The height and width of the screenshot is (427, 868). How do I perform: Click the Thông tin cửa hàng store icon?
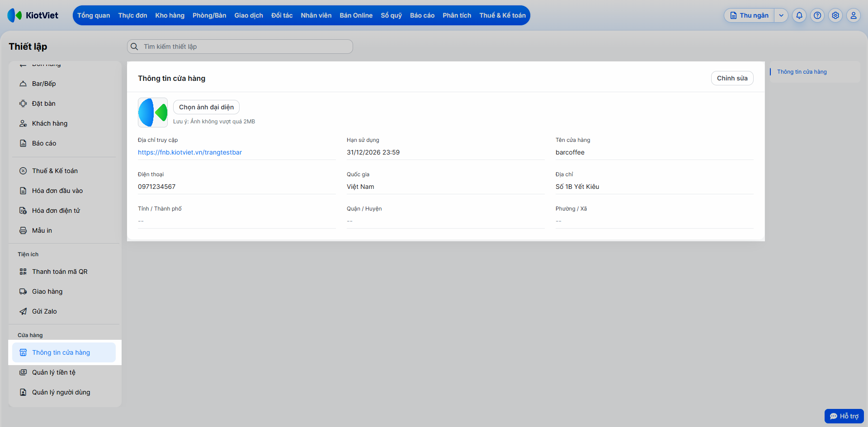pyautogui.click(x=23, y=352)
